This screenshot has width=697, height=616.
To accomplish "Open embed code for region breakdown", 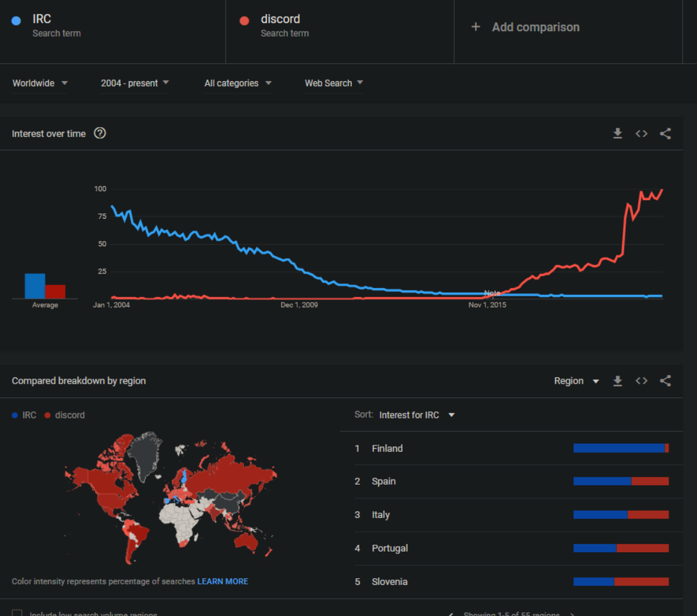I will 641,381.
